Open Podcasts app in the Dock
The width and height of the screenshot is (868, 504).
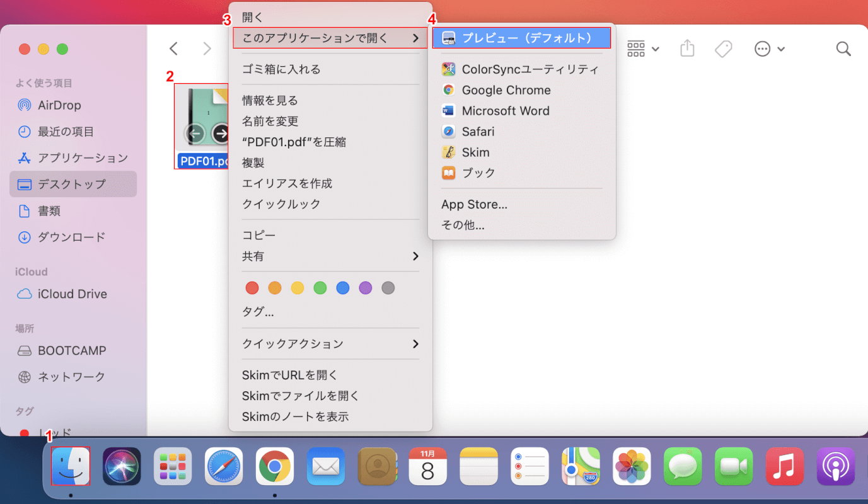coord(836,466)
